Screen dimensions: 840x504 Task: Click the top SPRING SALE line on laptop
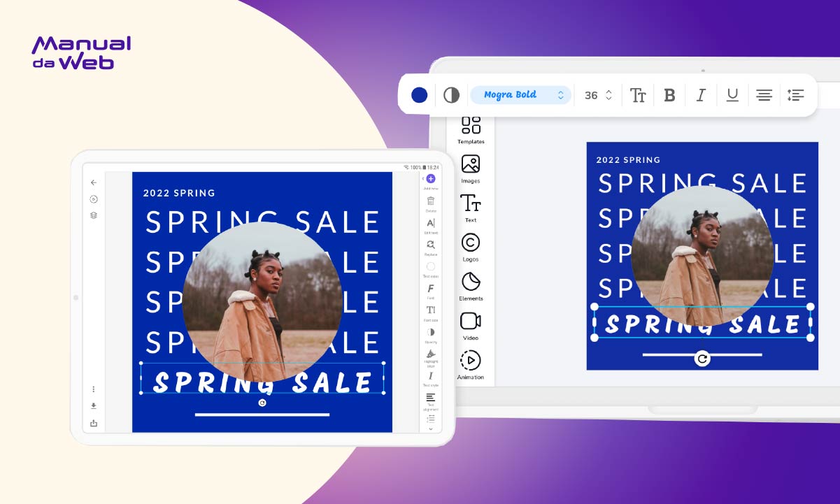(x=702, y=183)
